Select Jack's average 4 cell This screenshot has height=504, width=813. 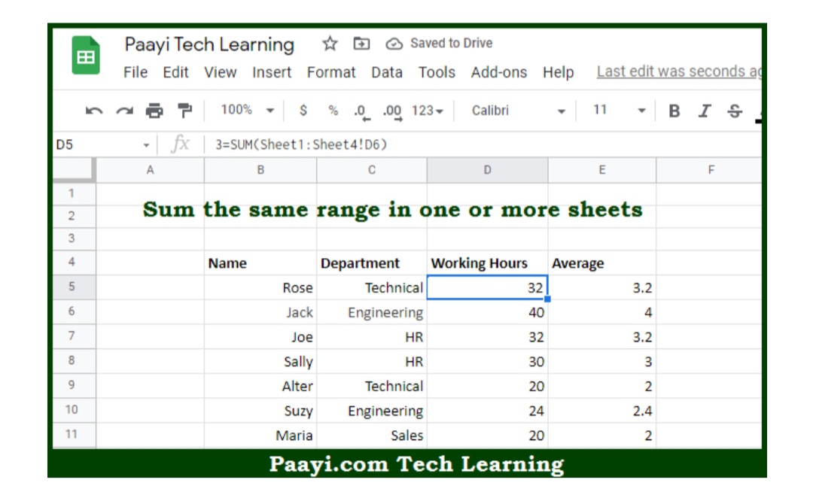602,312
